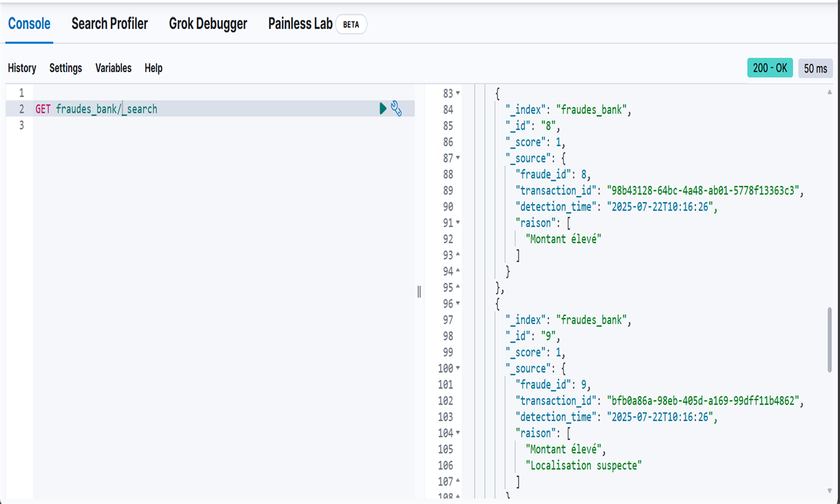Click the fold marker at line 95
The image size is (840, 504).
[458, 287]
